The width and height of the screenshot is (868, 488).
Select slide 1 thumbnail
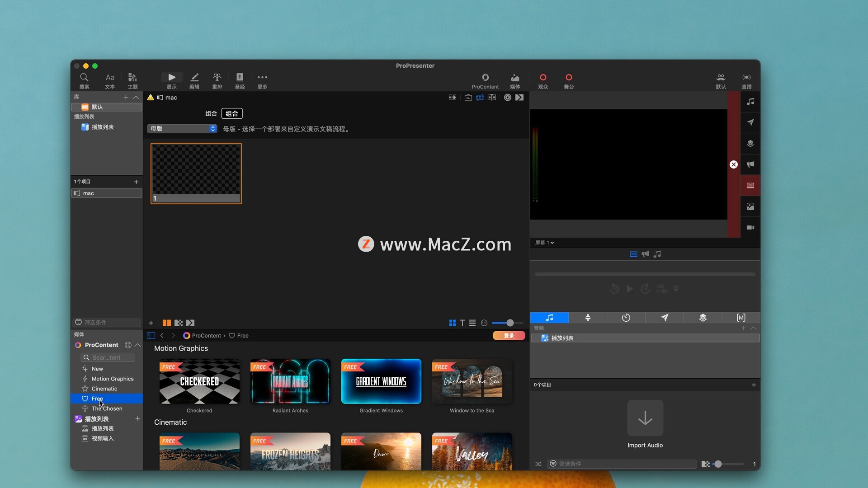(x=196, y=174)
